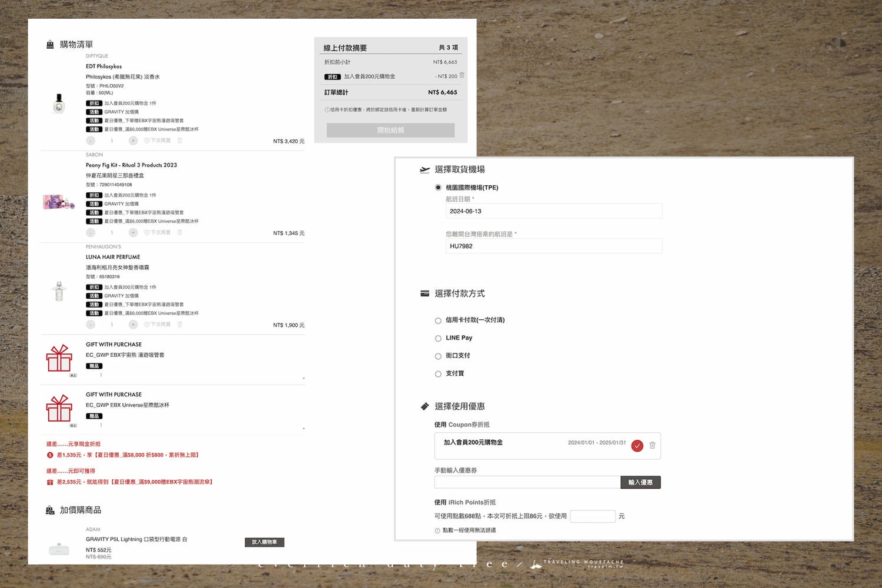Decrease quantity of Peony Fig Kit
The image size is (882, 588).
91,233
